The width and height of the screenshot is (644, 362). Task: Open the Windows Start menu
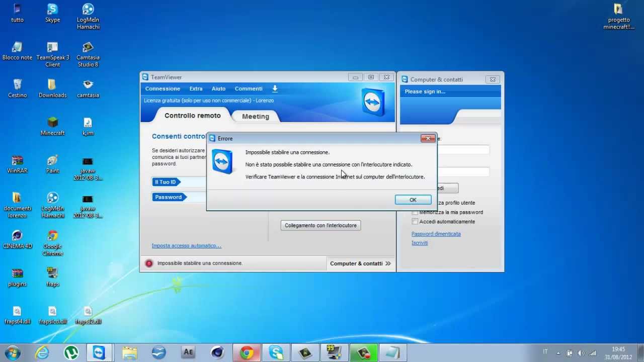(12, 352)
